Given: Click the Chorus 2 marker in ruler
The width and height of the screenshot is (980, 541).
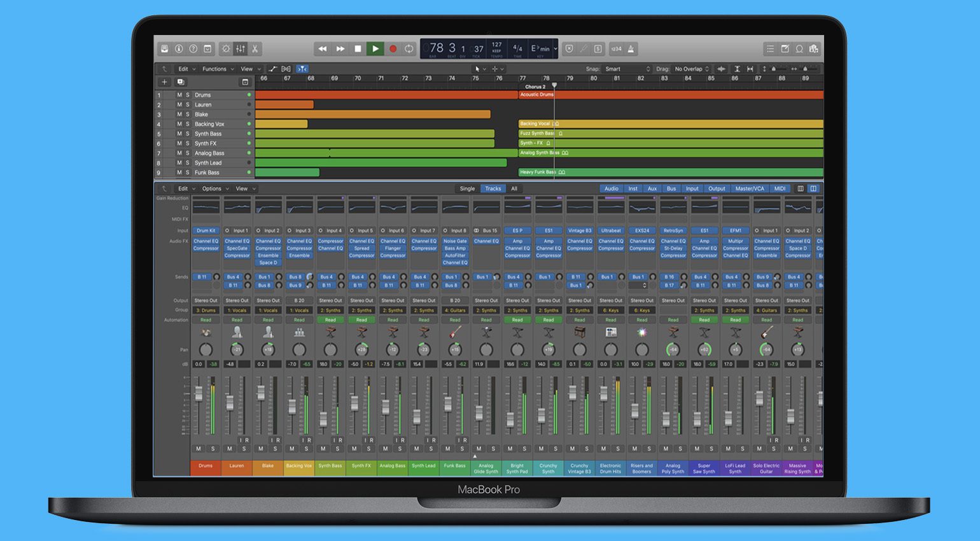Looking at the screenshot, I should point(535,87).
